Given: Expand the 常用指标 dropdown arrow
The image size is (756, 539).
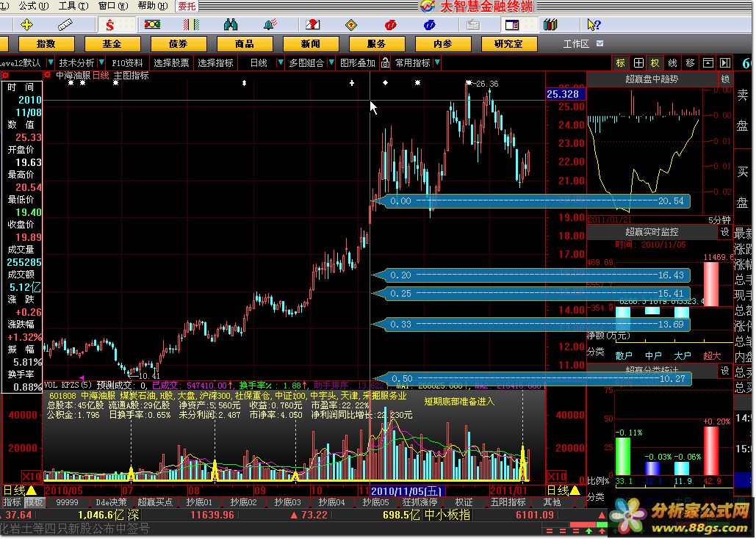Looking at the screenshot, I should point(437,62).
